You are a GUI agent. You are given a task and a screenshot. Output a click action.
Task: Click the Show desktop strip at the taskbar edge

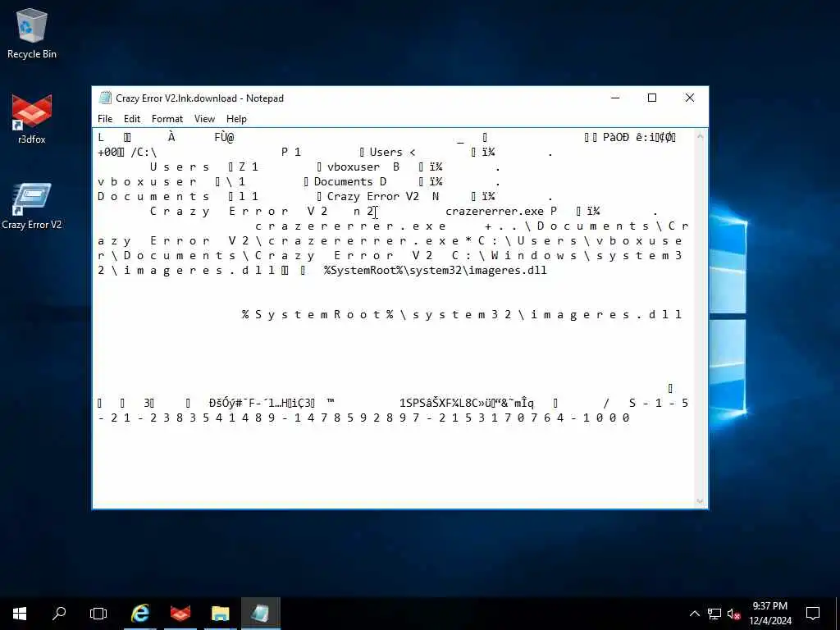tap(838, 614)
